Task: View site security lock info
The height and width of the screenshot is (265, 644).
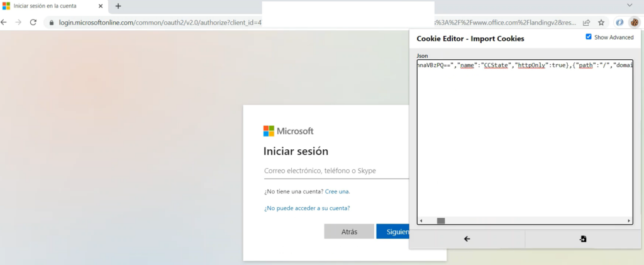Action: pos(52,23)
